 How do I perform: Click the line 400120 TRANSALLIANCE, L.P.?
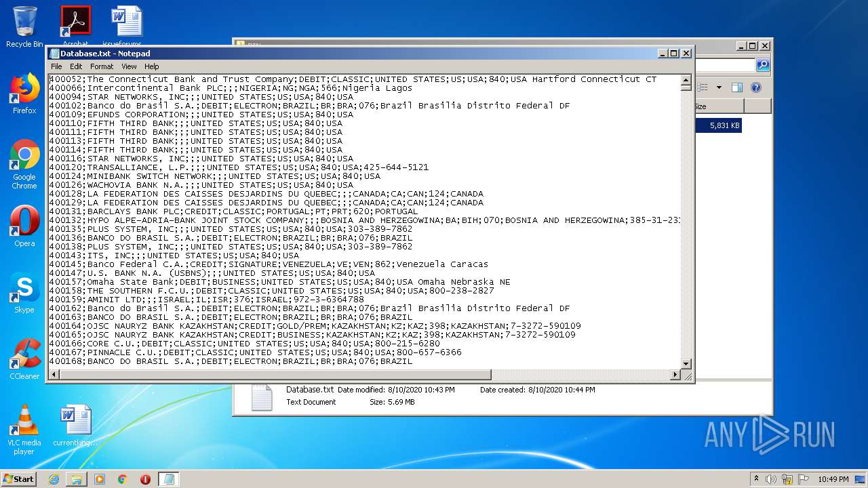pyautogui.click(x=239, y=167)
